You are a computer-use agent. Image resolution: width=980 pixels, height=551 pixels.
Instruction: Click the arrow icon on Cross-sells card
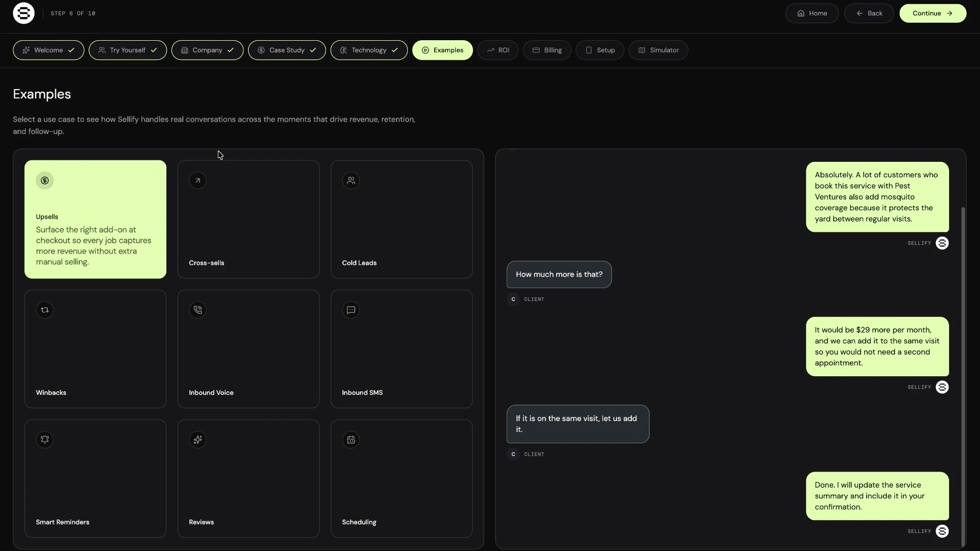pos(198,180)
